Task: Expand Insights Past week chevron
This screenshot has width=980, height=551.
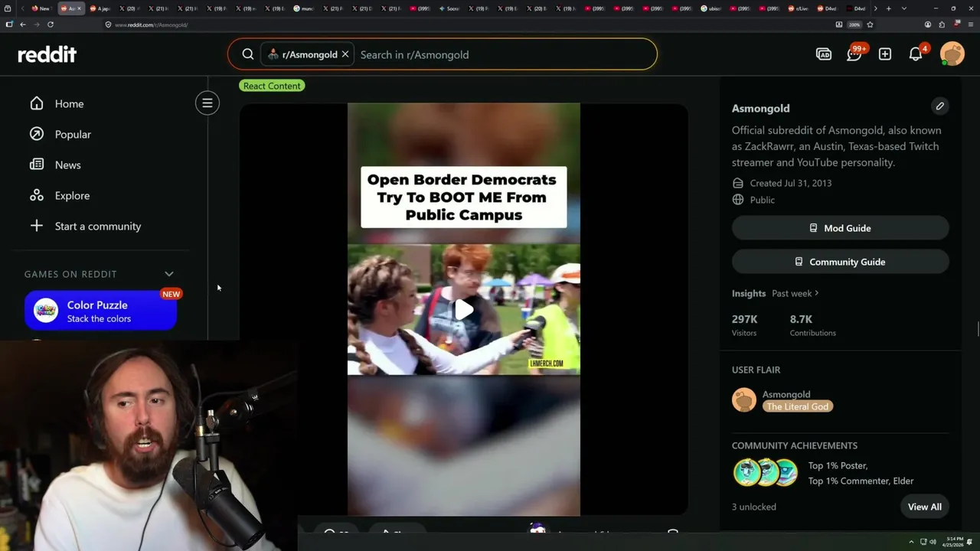Action: (817, 293)
